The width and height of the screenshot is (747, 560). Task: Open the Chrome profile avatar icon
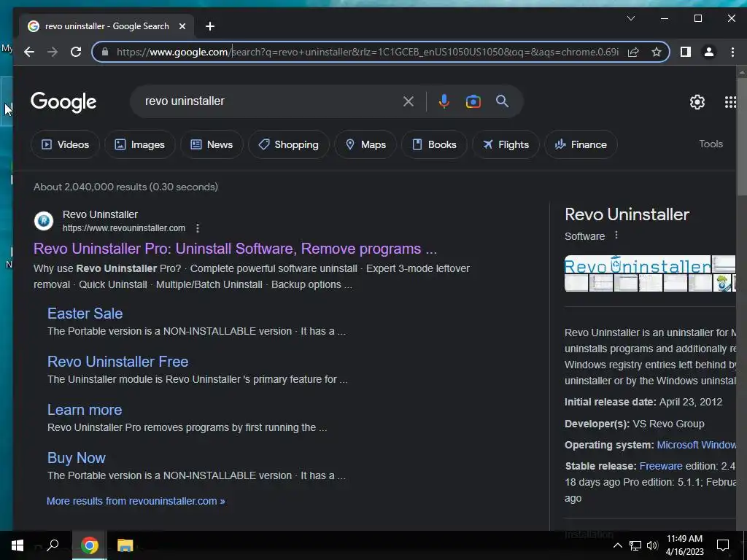pos(709,52)
